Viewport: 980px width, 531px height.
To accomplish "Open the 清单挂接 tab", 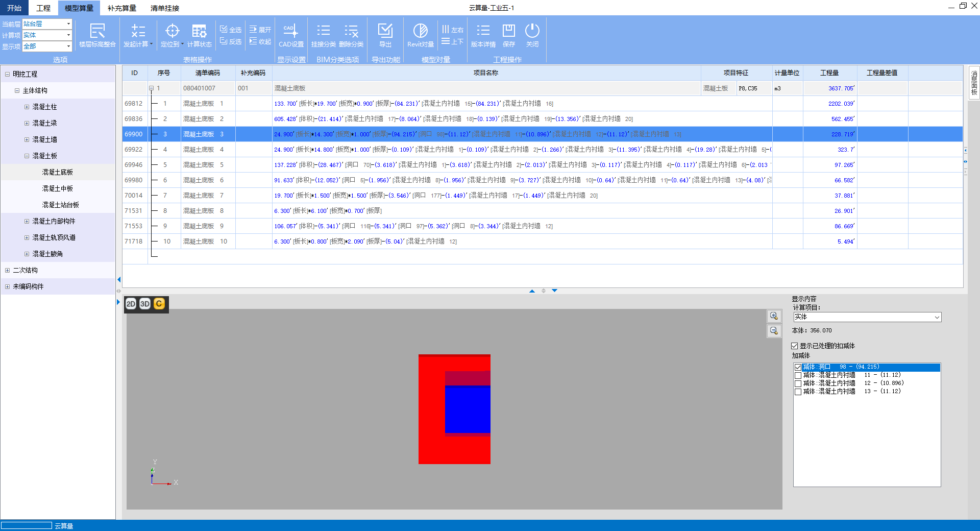I will pos(165,8).
